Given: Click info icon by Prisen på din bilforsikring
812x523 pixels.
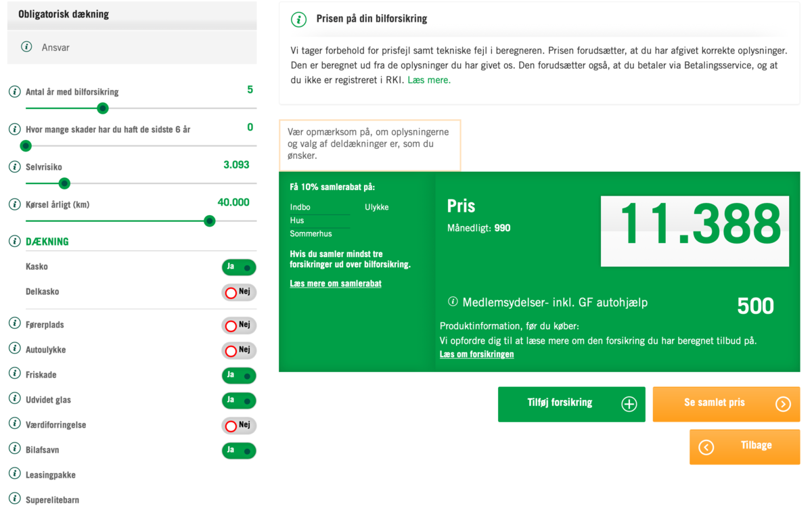Looking at the screenshot, I should coord(298,19).
